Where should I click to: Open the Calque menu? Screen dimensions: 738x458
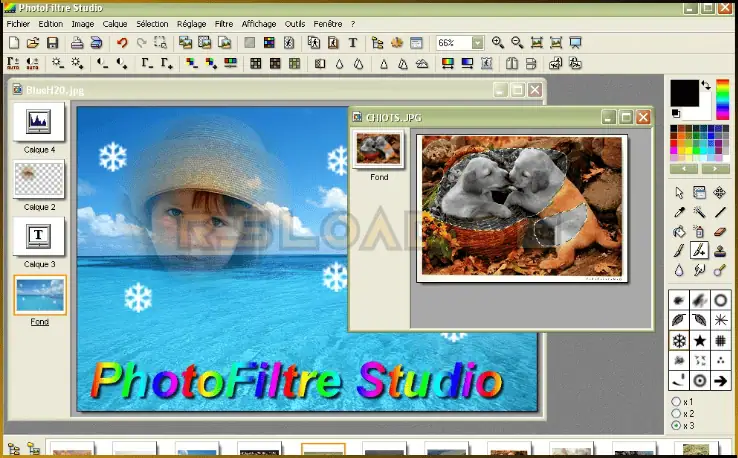(115, 24)
